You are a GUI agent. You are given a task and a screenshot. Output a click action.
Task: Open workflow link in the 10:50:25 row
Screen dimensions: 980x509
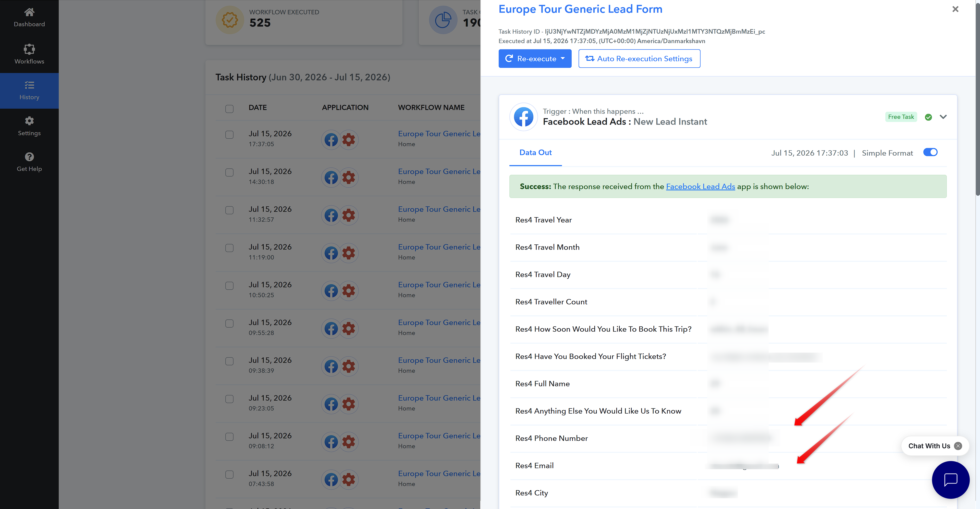439,284
